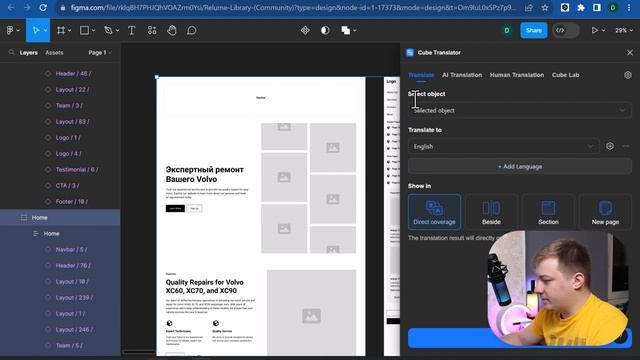Open the English language dropdown
This screenshot has width=640, height=360.
coord(503,147)
